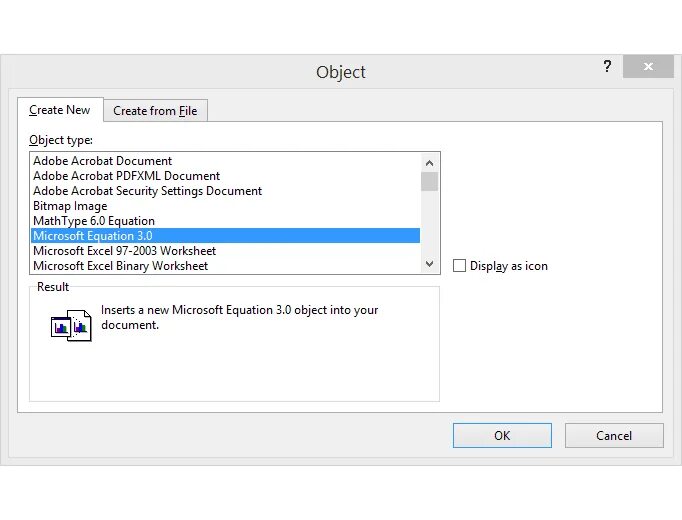682x520 pixels.
Task: Select Microsoft Equation 3.0 row
Action: [225, 236]
